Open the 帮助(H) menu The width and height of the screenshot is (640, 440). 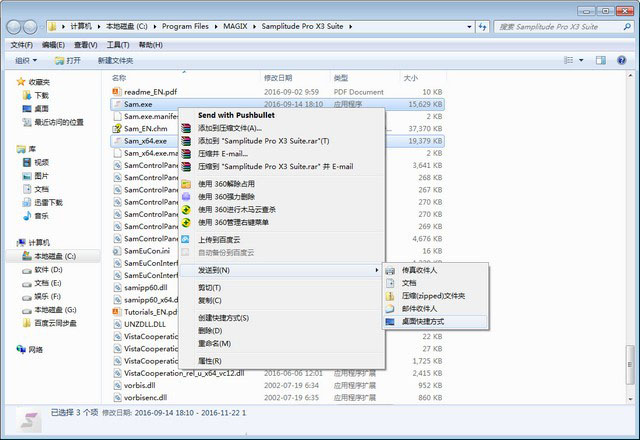pos(151,45)
